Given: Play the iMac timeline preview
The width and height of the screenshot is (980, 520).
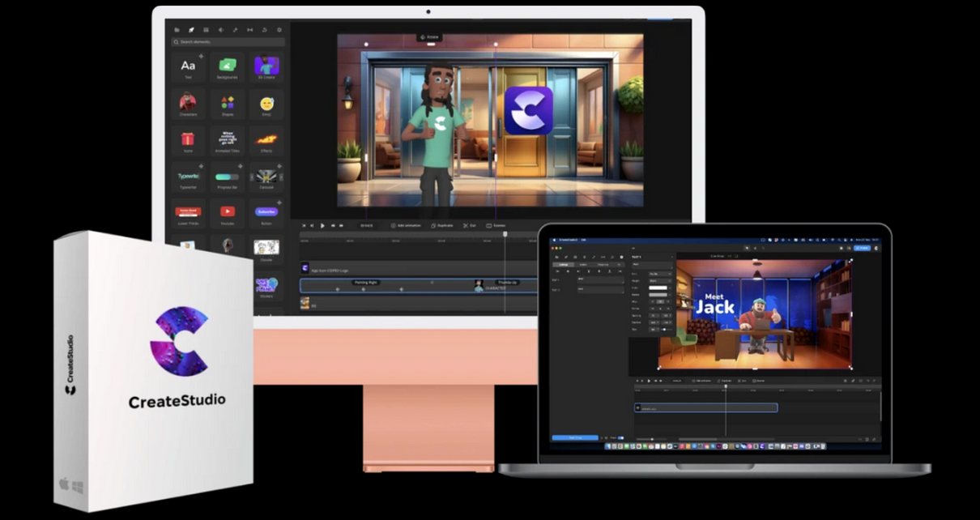Looking at the screenshot, I should (322, 225).
